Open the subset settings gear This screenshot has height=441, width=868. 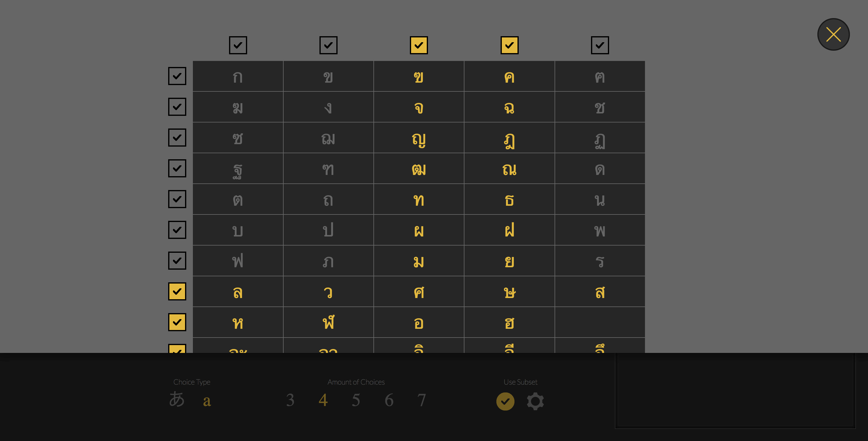(x=535, y=401)
